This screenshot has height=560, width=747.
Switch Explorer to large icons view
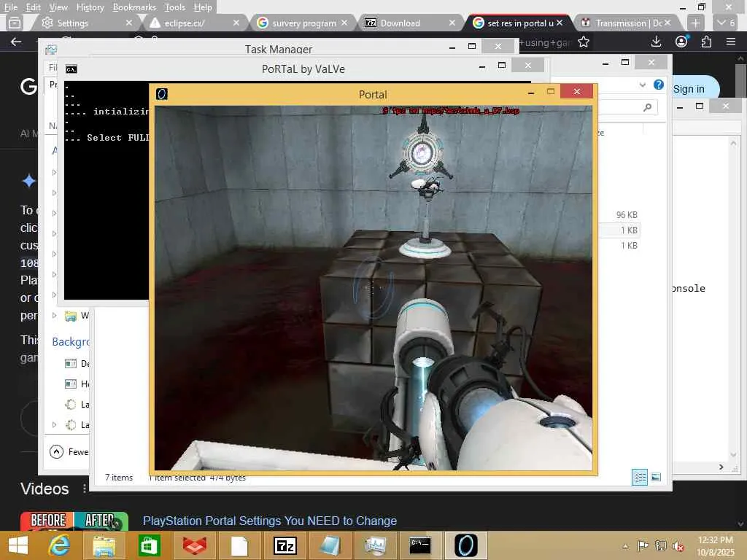coord(656,477)
